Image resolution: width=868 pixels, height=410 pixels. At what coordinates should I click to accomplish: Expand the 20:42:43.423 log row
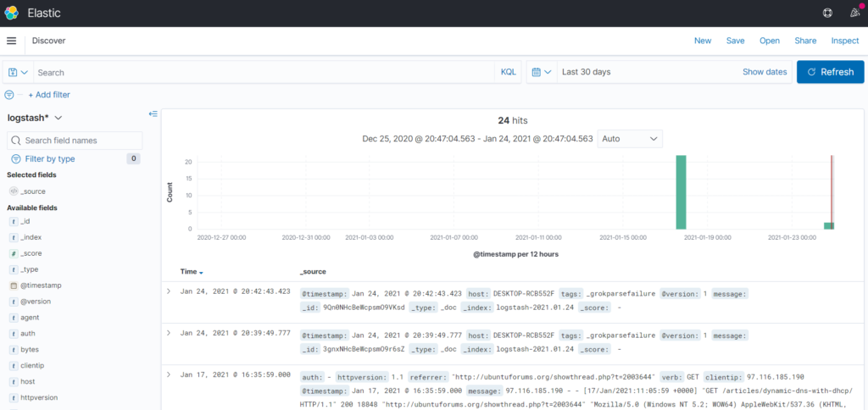click(x=169, y=291)
